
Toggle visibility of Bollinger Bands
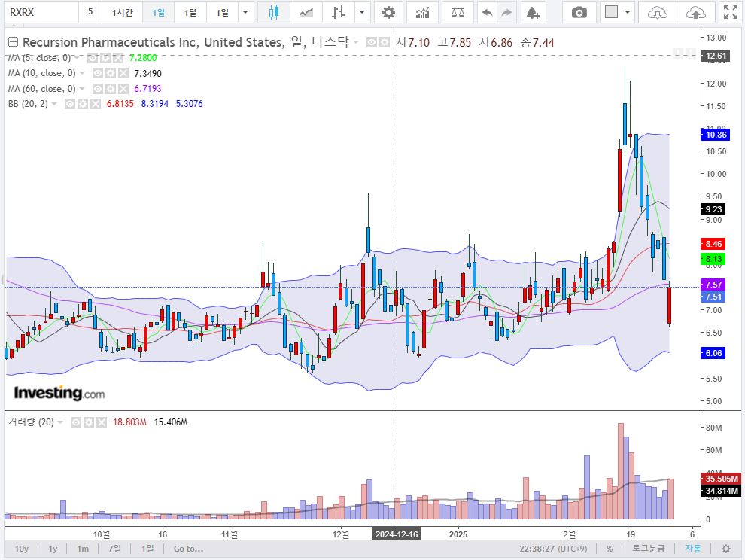[x=70, y=104]
